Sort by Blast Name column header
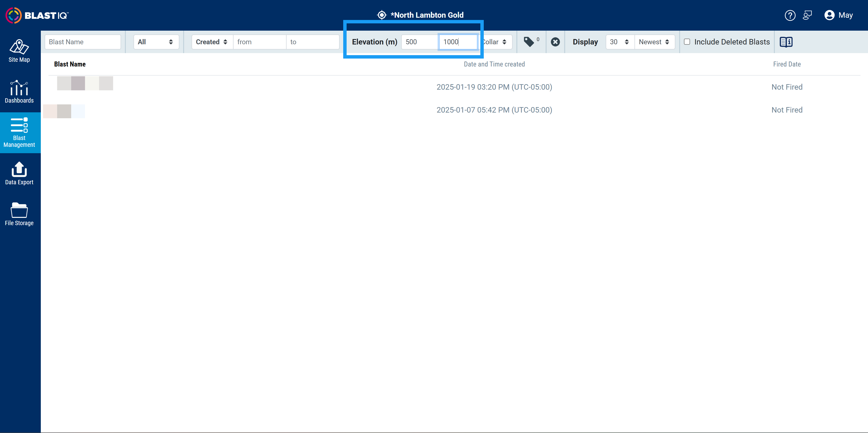868x433 pixels. [x=70, y=64]
